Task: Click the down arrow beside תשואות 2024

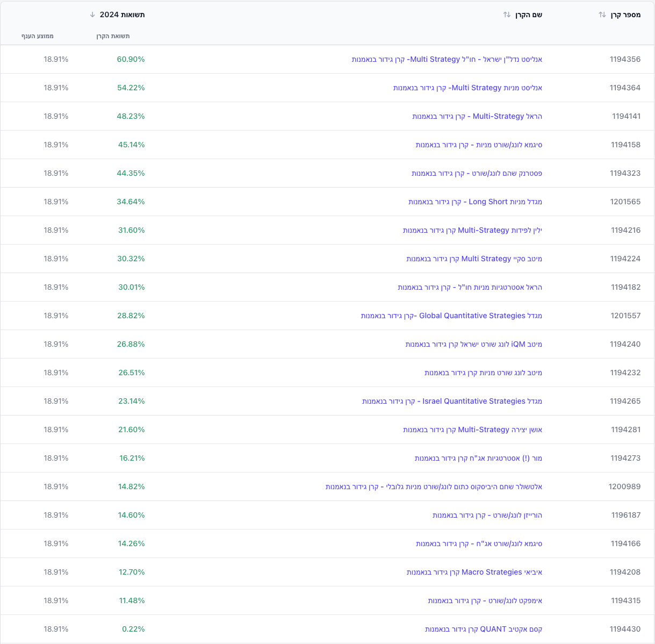Action: tap(92, 15)
